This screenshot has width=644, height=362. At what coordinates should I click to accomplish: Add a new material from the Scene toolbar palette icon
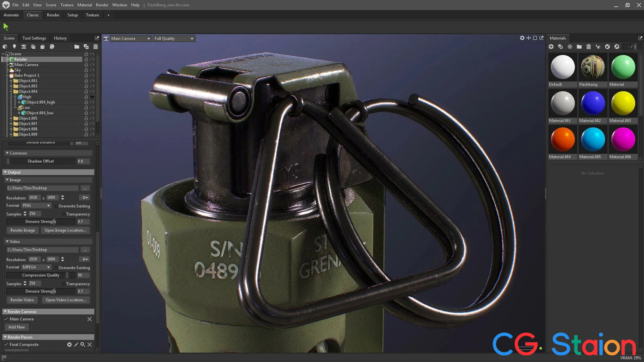click(x=52, y=47)
